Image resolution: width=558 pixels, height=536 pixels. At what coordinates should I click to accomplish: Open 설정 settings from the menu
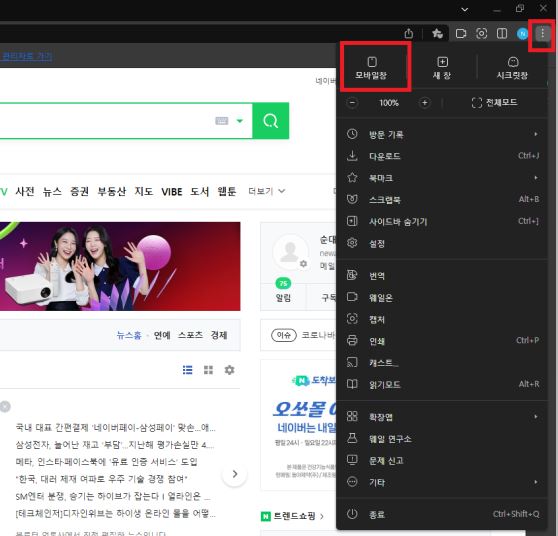point(442,243)
